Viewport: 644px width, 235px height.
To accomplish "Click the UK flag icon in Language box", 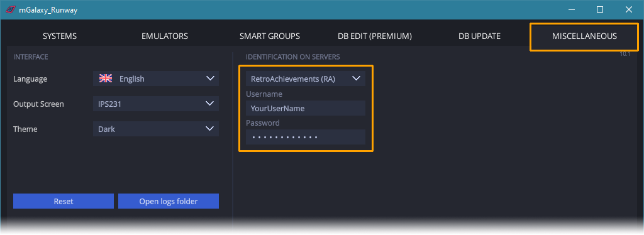I will 106,79.
